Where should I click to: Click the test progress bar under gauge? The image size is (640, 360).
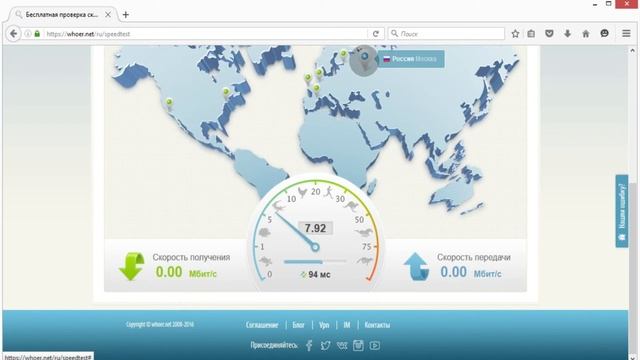click(x=315, y=261)
